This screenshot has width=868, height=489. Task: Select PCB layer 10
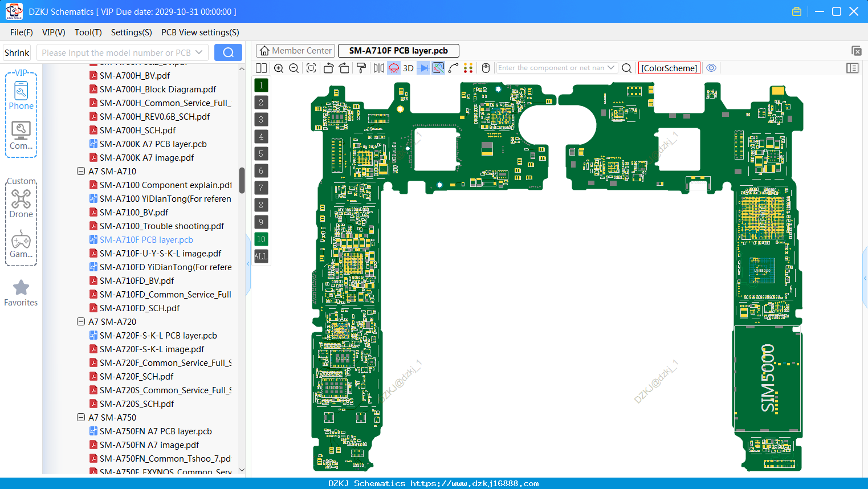261,239
